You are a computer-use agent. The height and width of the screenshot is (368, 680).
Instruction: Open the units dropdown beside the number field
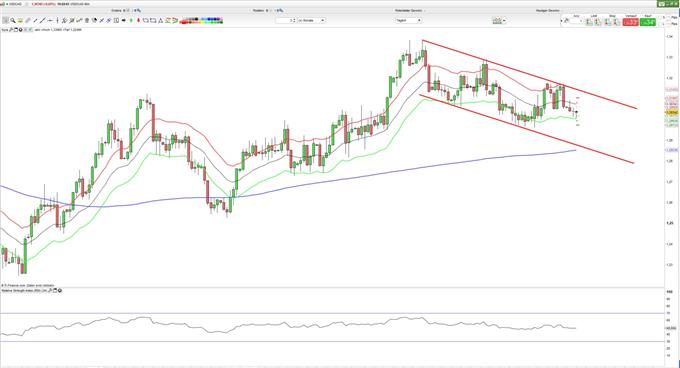(x=311, y=20)
